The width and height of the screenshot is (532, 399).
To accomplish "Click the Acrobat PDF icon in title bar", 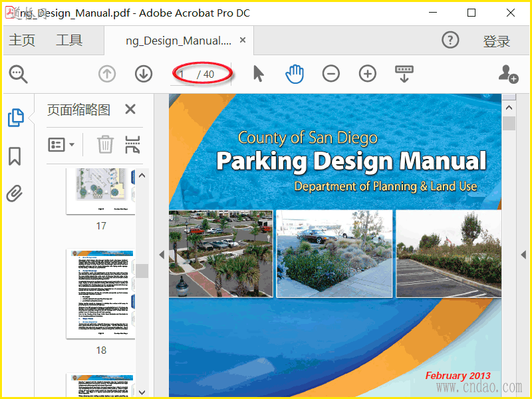I will point(11,13).
